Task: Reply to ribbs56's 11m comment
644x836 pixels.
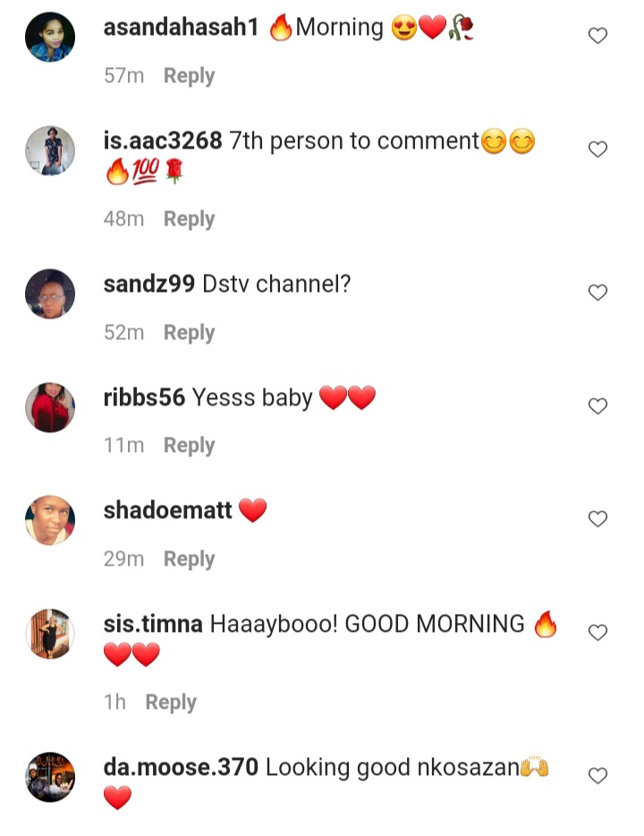Action: coord(189,446)
